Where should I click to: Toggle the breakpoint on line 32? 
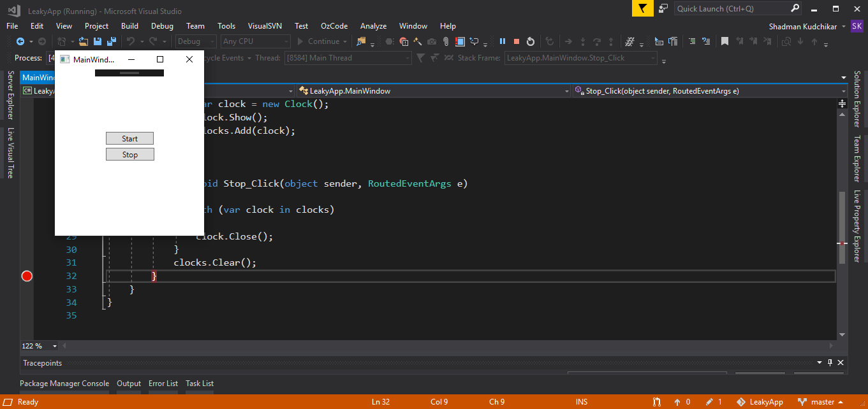(26, 275)
